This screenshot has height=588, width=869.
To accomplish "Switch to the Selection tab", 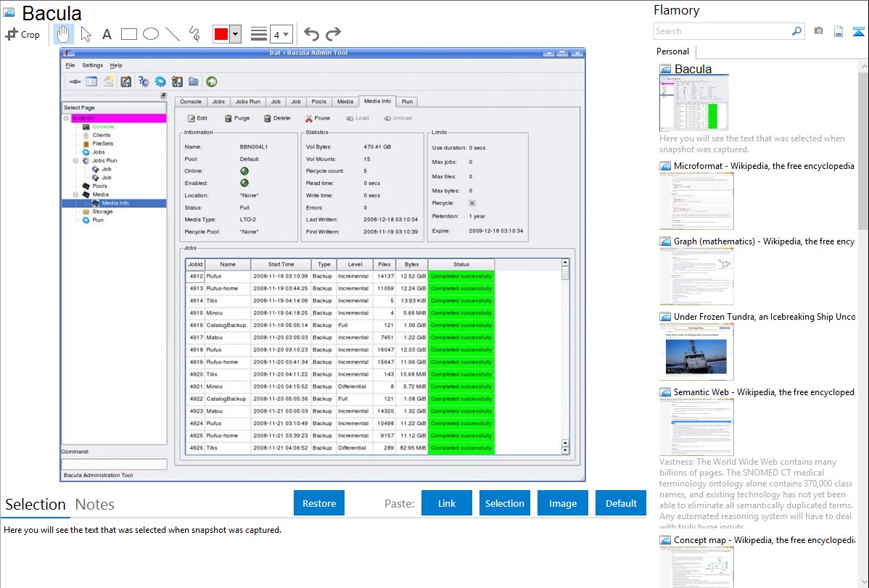I will click(36, 505).
